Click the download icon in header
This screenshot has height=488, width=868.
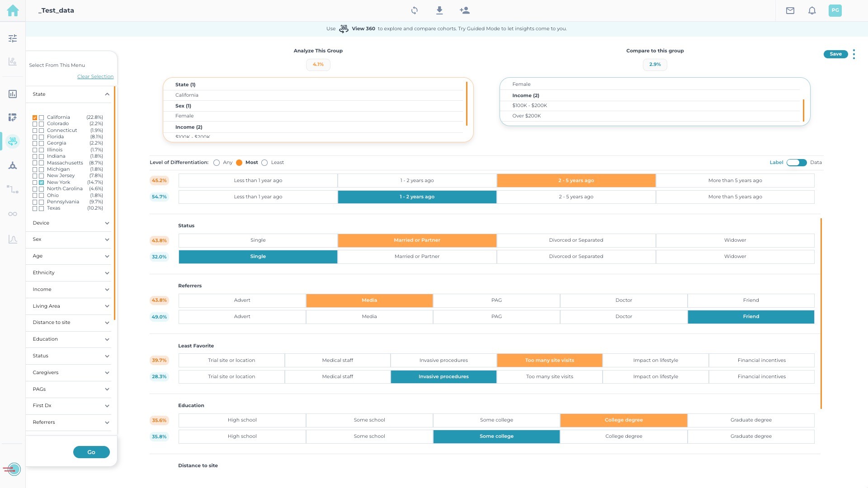[x=439, y=10]
